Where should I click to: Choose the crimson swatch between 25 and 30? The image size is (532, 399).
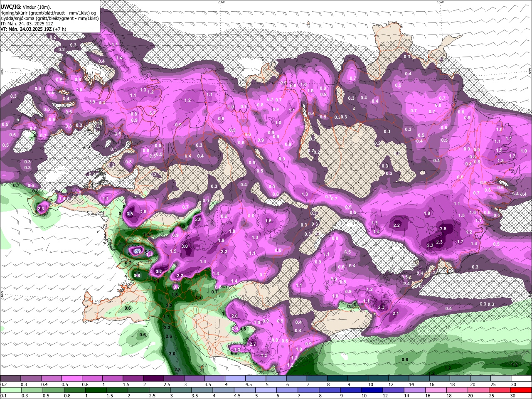click(x=500, y=390)
